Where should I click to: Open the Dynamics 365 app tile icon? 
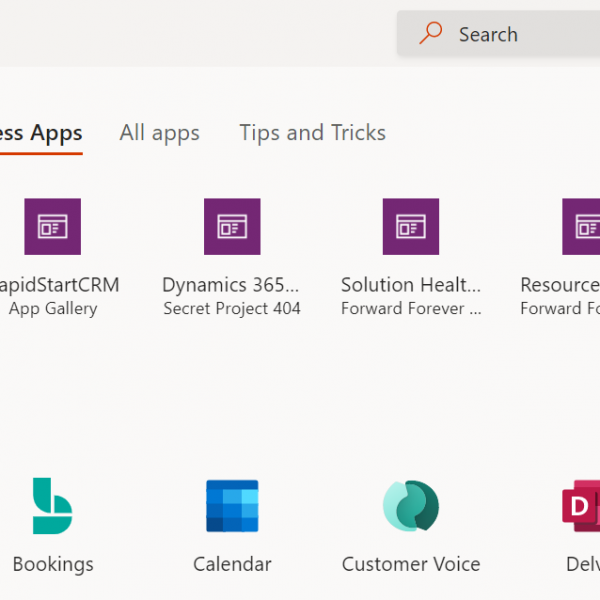[x=232, y=227]
